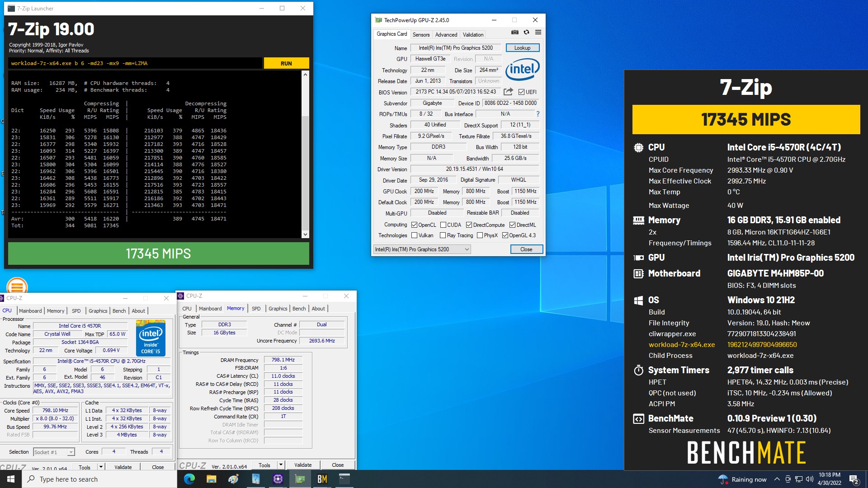
Task: Click the CPU-Z title icon of Memory-tab window
Action: pyautogui.click(x=181, y=296)
